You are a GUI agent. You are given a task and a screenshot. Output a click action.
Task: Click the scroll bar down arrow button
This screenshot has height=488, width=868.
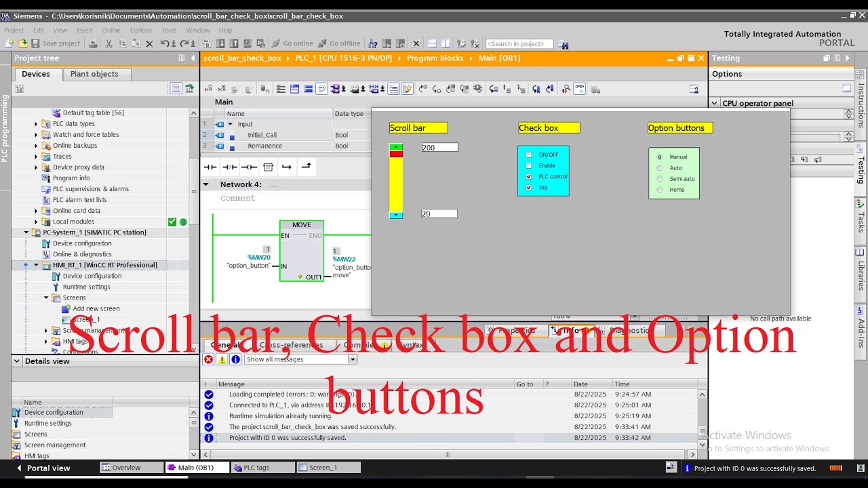(x=396, y=215)
